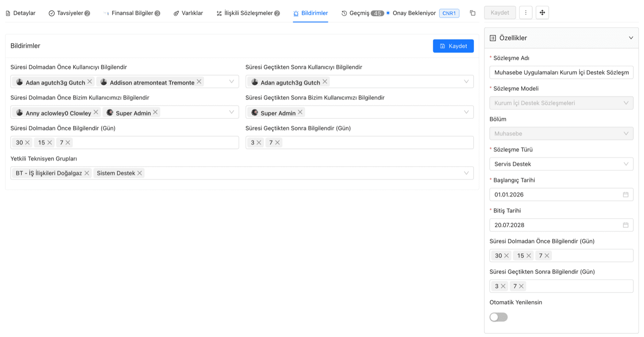Open the Sözleşme Türü dropdown
644x337 pixels.
pyautogui.click(x=561, y=164)
